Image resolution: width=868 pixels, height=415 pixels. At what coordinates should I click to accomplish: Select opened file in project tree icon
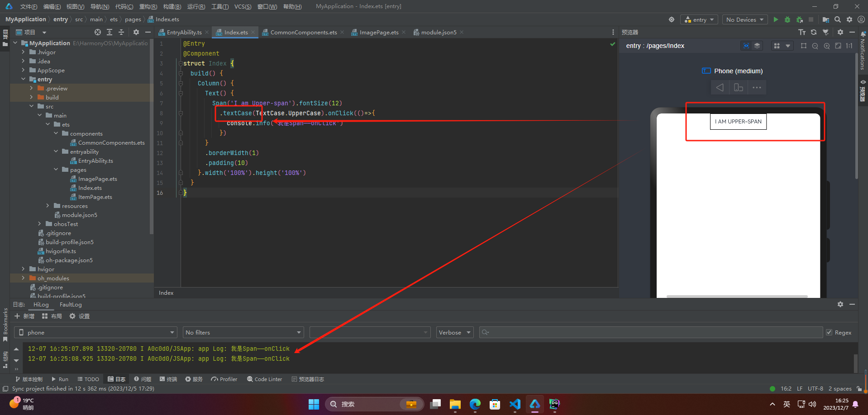pos(98,32)
